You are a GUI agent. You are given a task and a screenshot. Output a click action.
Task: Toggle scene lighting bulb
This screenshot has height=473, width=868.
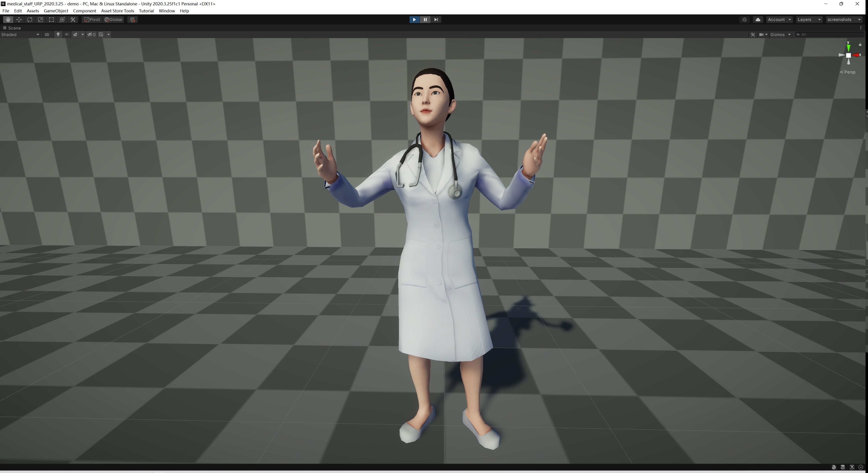[x=58, y=34]
